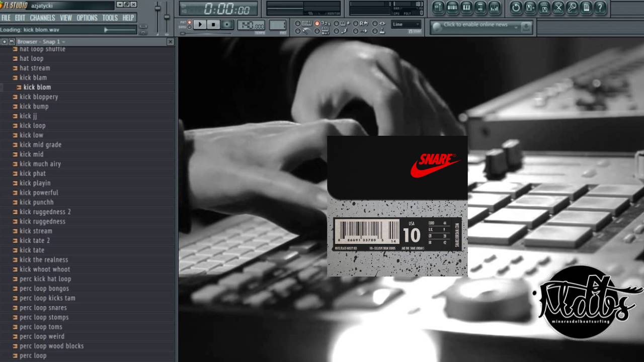Select the kick punchh sample
The height and width of the screenshot is (362, 644).
[36, 202]
